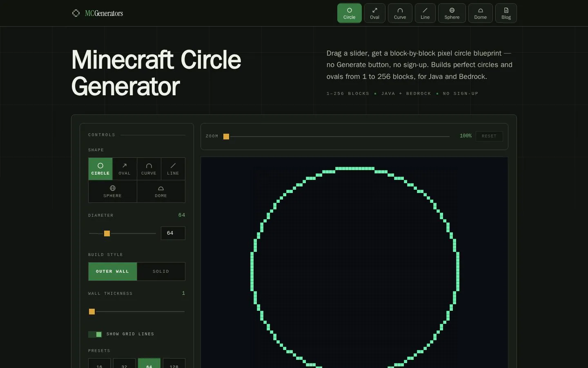Select SPHERE shape in controls panel
Viewport: 588px width, 368px height.
point(113,191)
